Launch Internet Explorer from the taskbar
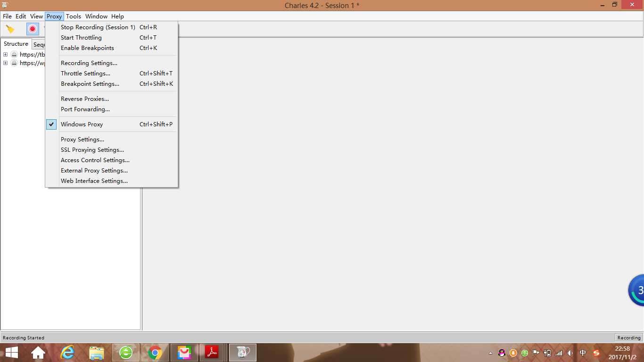The image size is (644, 362). 67,353
